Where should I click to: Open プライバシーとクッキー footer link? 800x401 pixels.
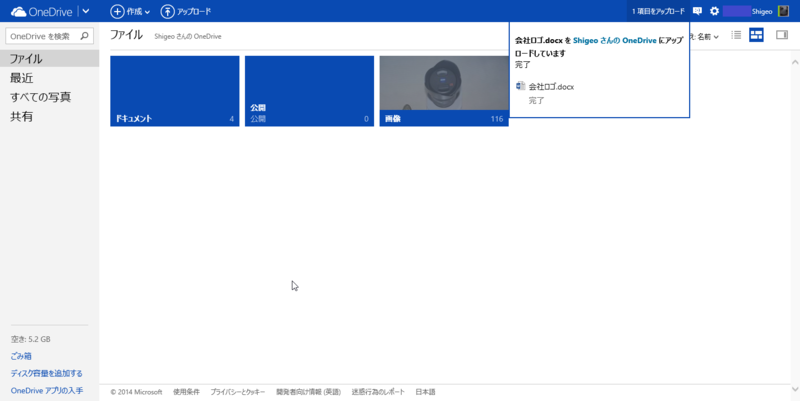[x=238, y=392]
